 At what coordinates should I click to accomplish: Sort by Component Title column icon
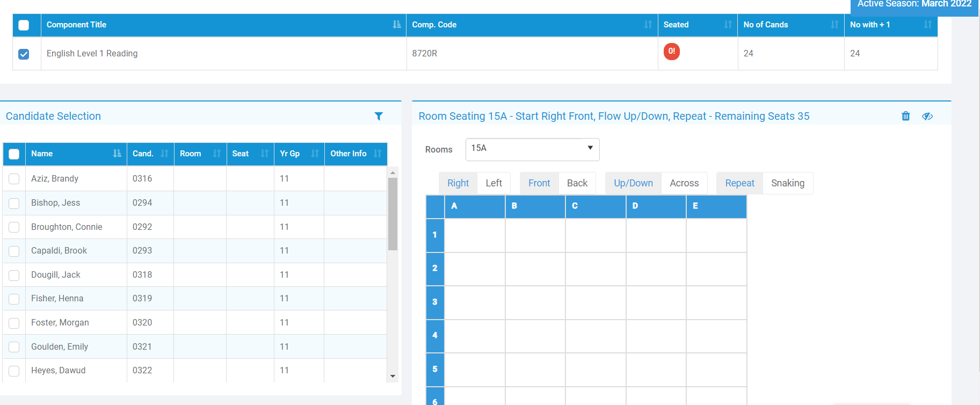[396, 25]
